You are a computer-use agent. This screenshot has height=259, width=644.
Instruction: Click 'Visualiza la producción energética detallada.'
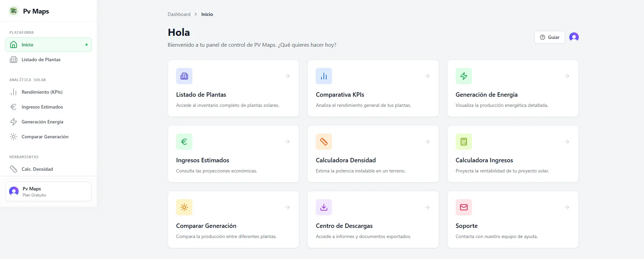(502, 105)
